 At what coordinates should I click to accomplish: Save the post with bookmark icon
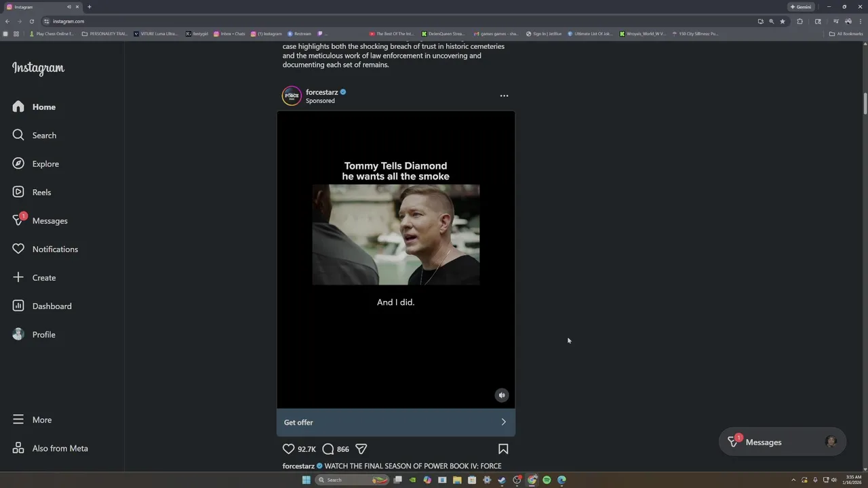[503, 449]
